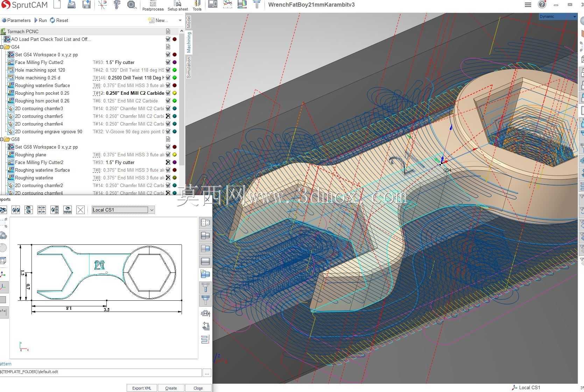Image resolution: width=584 pixels, height=392 pixels.
Task: Click the Parameters button
Action: tap(16, 20)
